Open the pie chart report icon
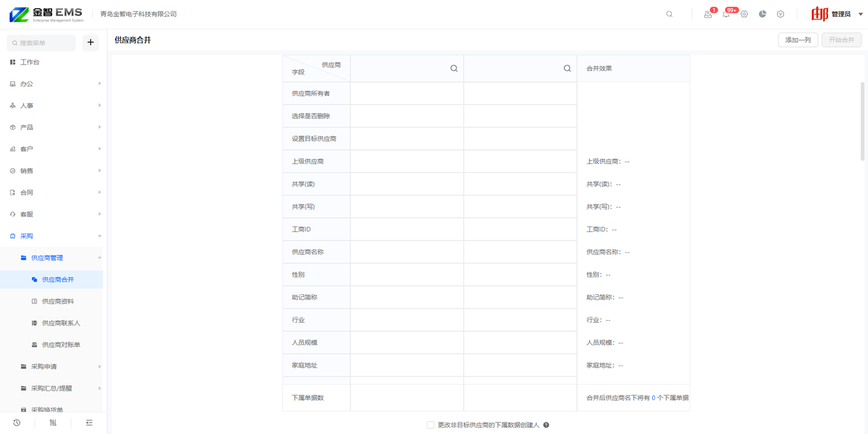 pos(762,14)
